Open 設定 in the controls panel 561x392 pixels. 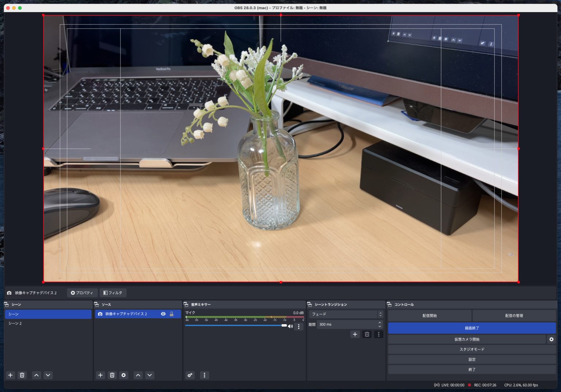click(472, 360)
